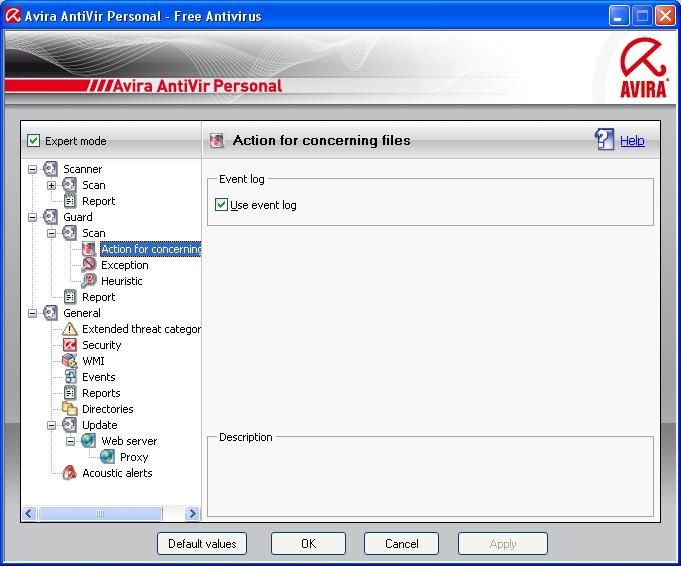The height and width of the screenshot is (566, 681).
Task: Disable the Expert mode checkbox
Action: pos(33,141)
